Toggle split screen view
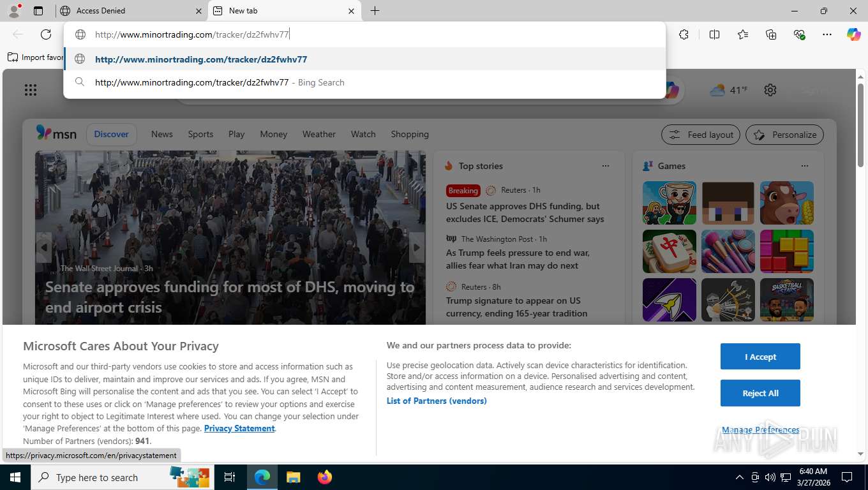This screenshot has height=490, width=868. [714, 34]
